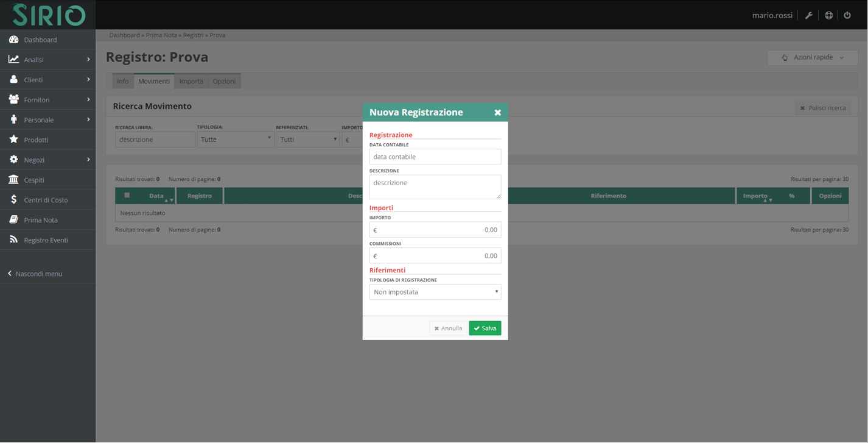The width and height of the screenshot is (868, 443).
Task: Switch to the Opzioni tab
Action: tap(224, 81)
